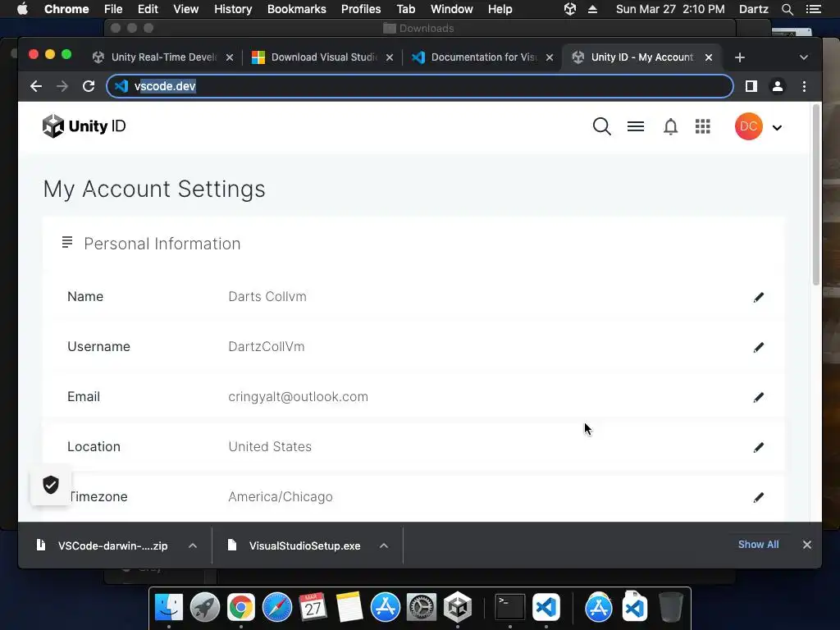Open Spotlight search in menu bar
The image size is (840, 630).
(787, 9)
